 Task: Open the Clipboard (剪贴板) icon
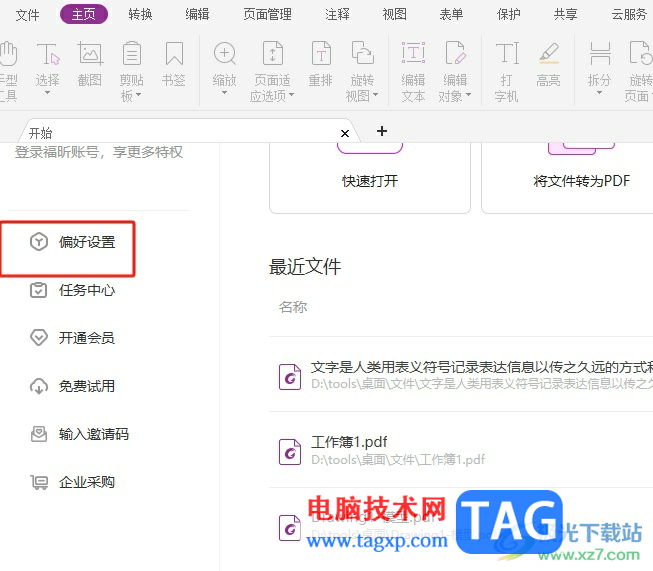tap(132, 53)
